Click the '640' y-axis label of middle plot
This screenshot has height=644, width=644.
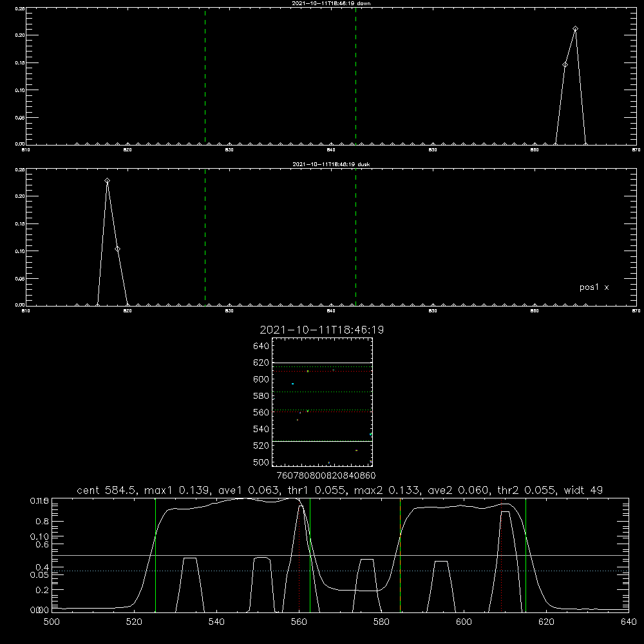tap(261, 346)
